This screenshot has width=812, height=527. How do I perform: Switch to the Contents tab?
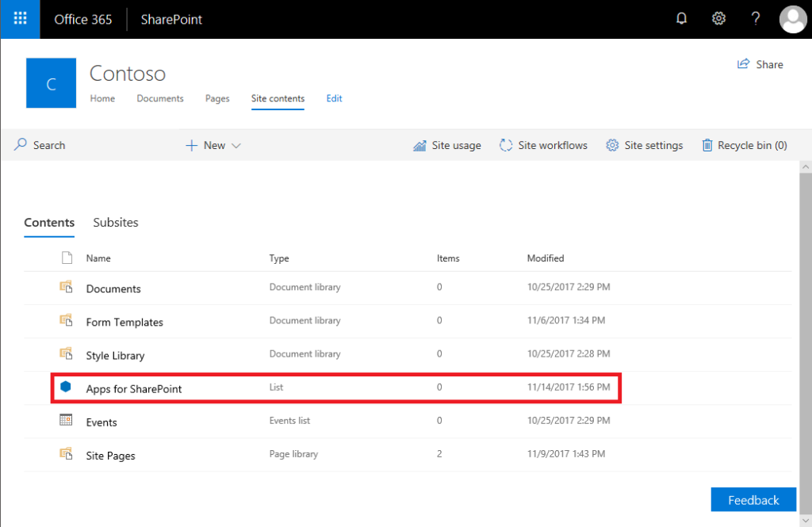49,223
